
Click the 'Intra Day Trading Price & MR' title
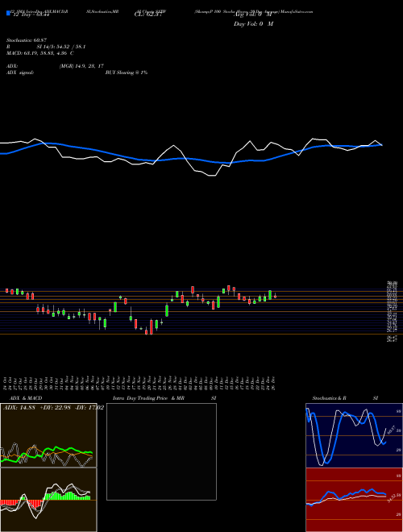148,398
